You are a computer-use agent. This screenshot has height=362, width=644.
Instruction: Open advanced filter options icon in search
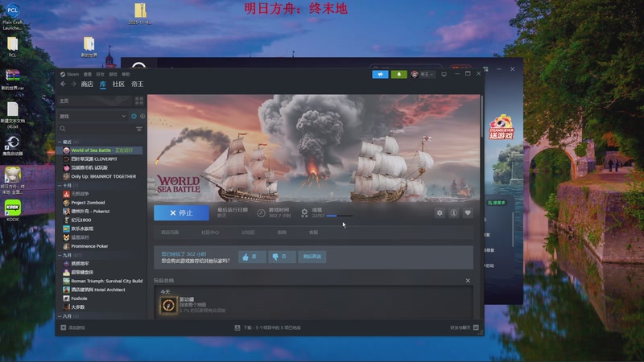(139, 129)
